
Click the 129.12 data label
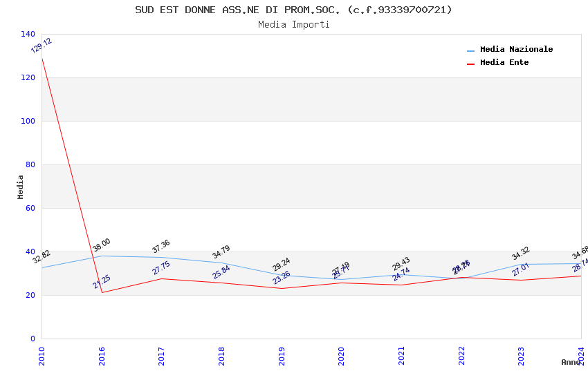(x=42, y=46)
